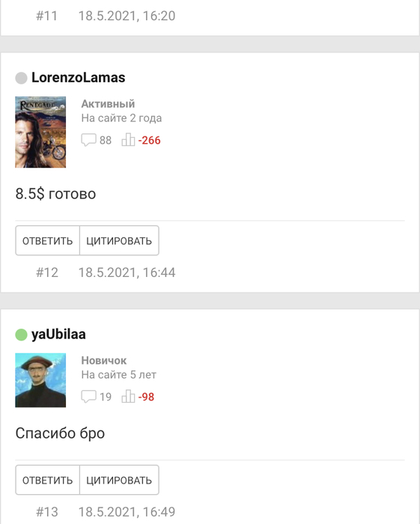Quote post #12 using ЦИТИРОВАТЬ
The image size is (420, 524).
119,240
